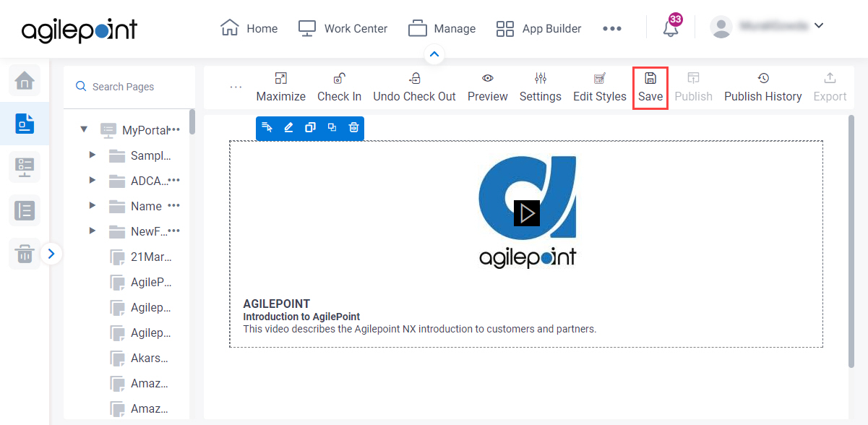Open the Name folder options ellipsis

pyautogui.click(x=174, y=205)
